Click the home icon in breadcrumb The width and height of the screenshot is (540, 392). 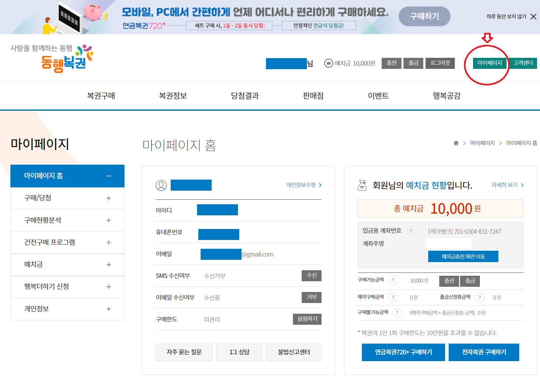pos(456,143)
